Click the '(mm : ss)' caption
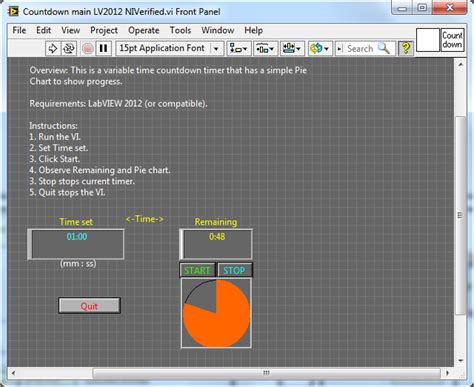 (78, 264)
